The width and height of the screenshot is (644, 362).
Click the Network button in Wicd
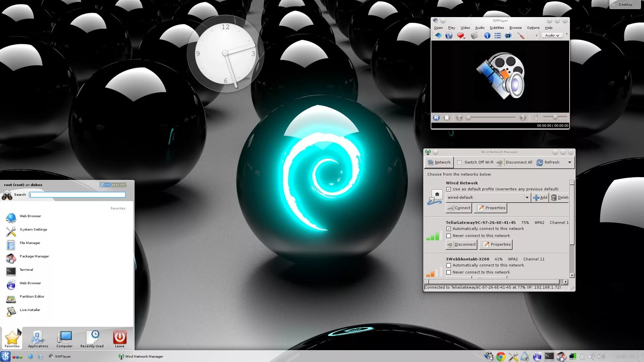[439, 162]
